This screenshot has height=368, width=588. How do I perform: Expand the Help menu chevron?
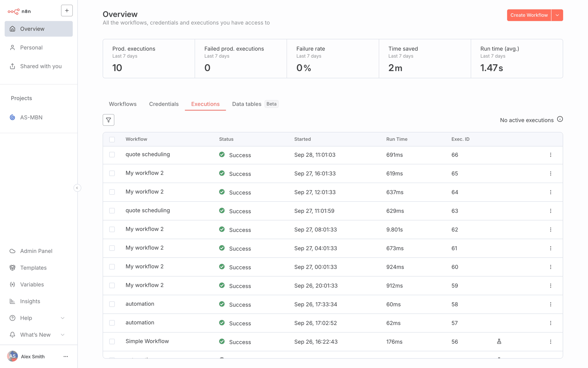(x=62, y=318)
